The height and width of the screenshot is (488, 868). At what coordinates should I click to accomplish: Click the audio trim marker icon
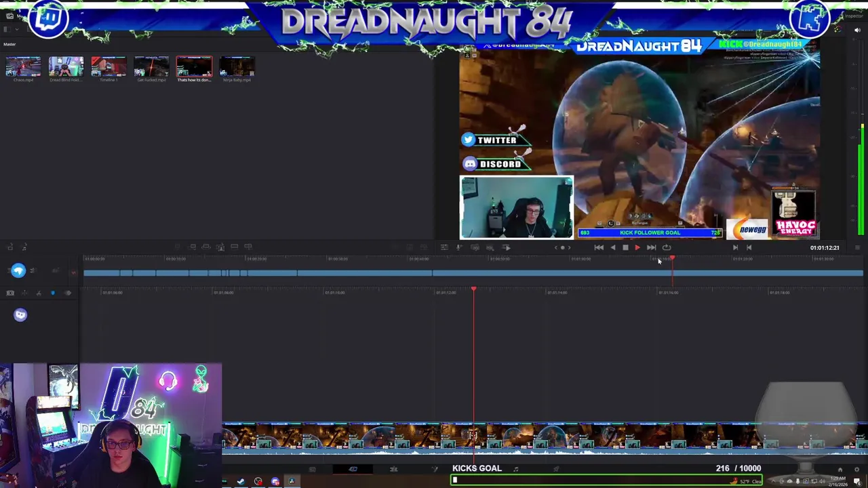click(x=68, y=293)
